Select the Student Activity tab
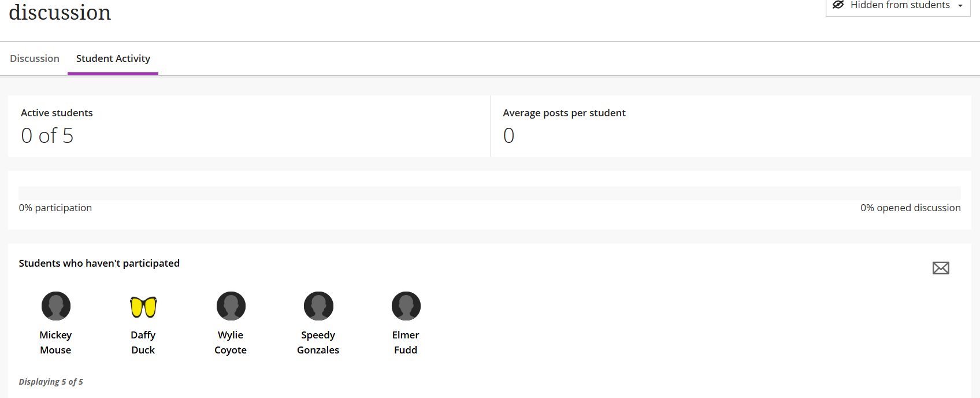Viewport: 980px width, 398px height. (113, 58)
